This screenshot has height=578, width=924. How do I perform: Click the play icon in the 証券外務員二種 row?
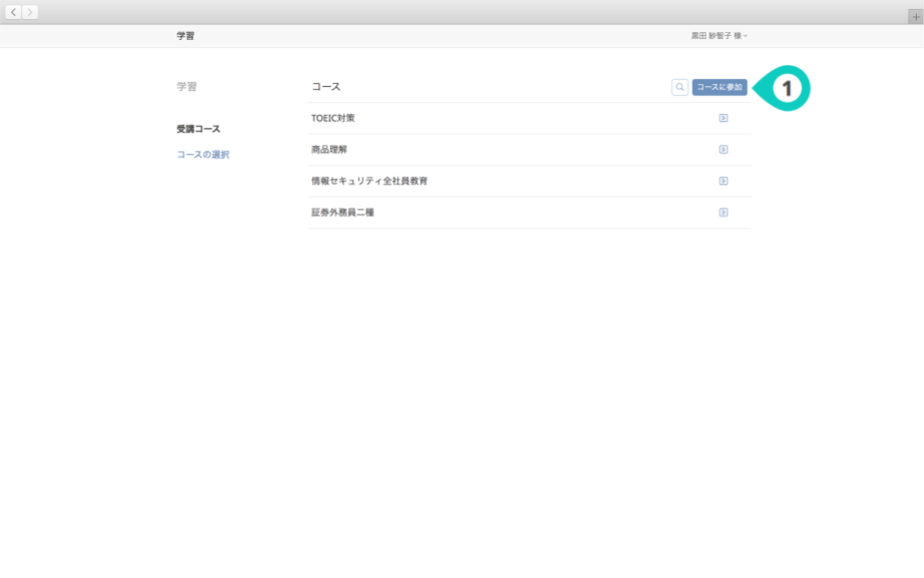click(723, 213)
